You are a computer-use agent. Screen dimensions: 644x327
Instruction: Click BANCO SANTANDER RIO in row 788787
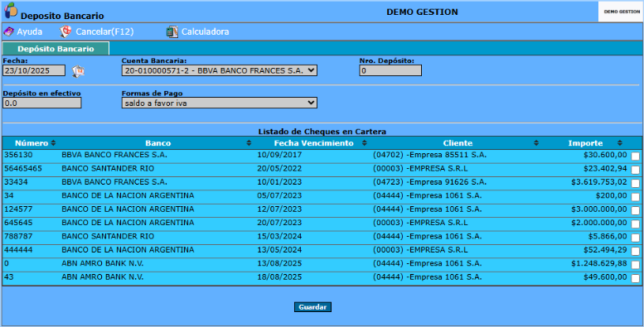[108, 236]
